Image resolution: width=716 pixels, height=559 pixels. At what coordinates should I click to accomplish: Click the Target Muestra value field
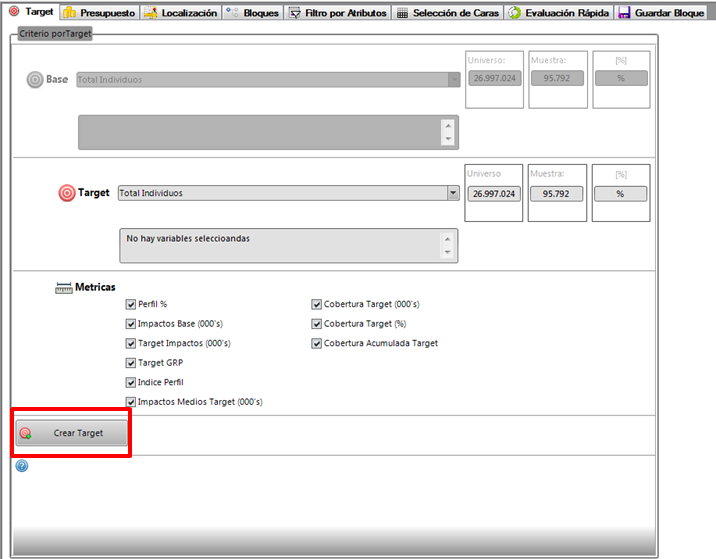click(555, 194)
